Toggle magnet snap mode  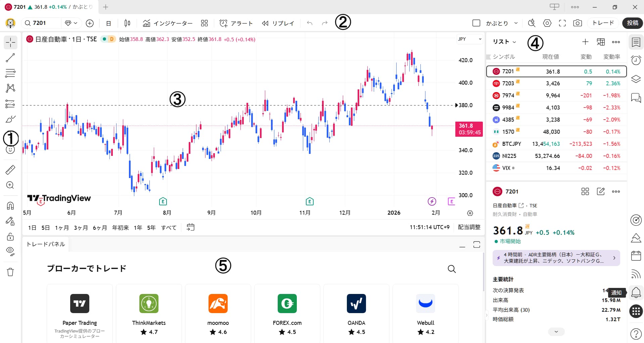click(10, 205)
